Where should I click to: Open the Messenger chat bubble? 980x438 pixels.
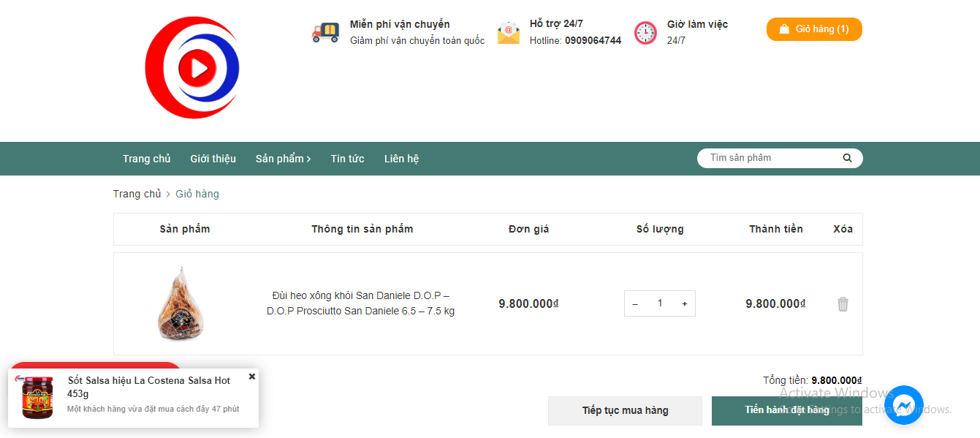pyautogui.click(x=903, y=405)
